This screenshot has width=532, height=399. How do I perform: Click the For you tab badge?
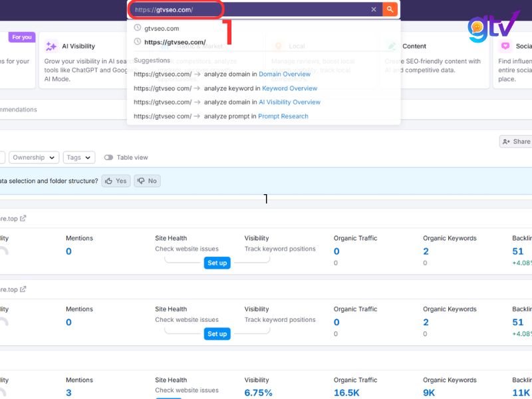tap(21, 37)
